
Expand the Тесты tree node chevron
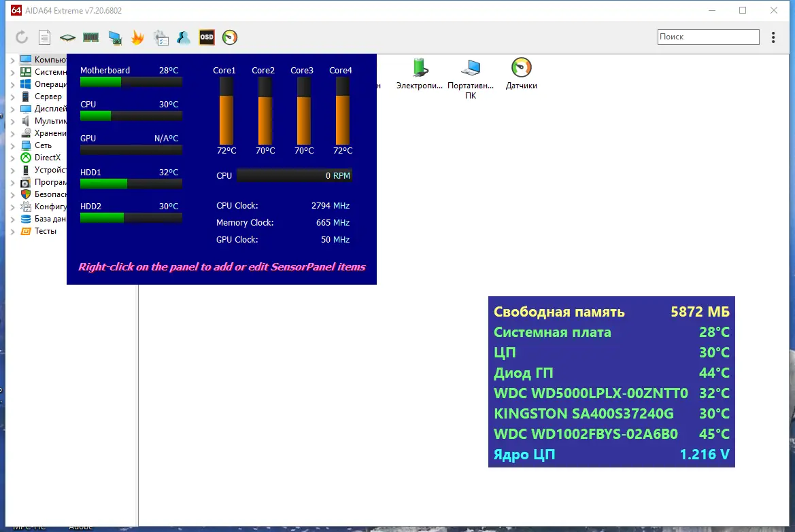(13, 231)
